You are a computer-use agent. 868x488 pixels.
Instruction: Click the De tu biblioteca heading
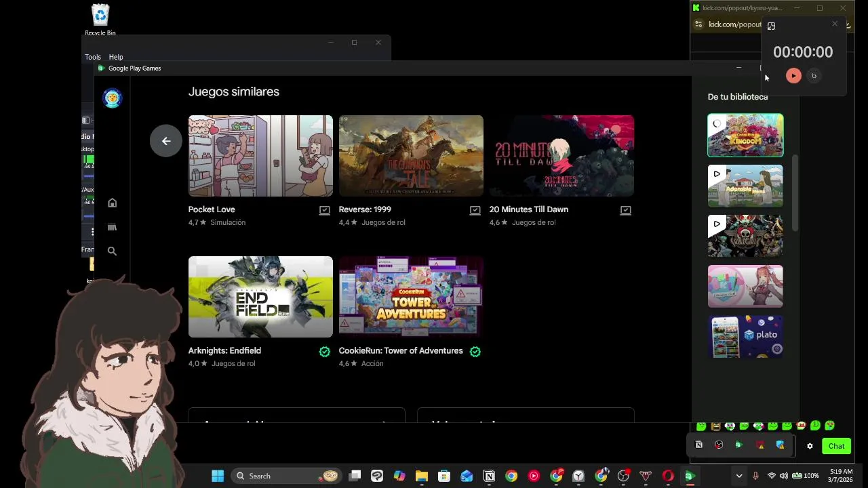click(738, 97)
